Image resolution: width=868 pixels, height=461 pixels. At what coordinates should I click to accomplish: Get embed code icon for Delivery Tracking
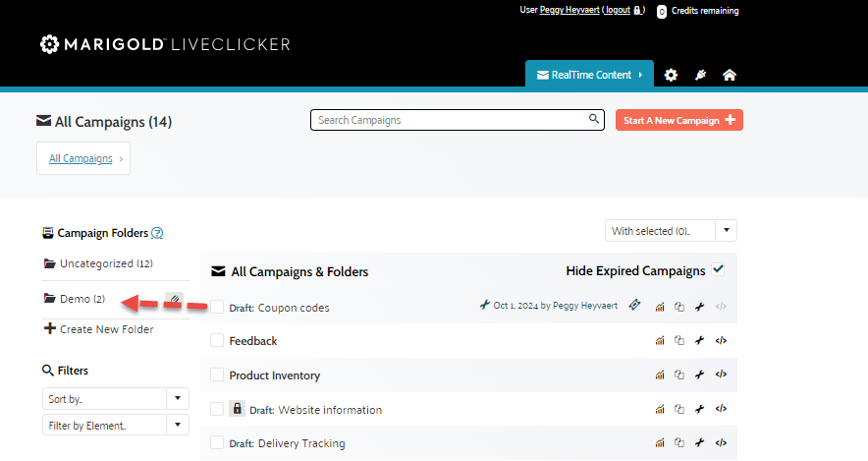click(721, 442)
